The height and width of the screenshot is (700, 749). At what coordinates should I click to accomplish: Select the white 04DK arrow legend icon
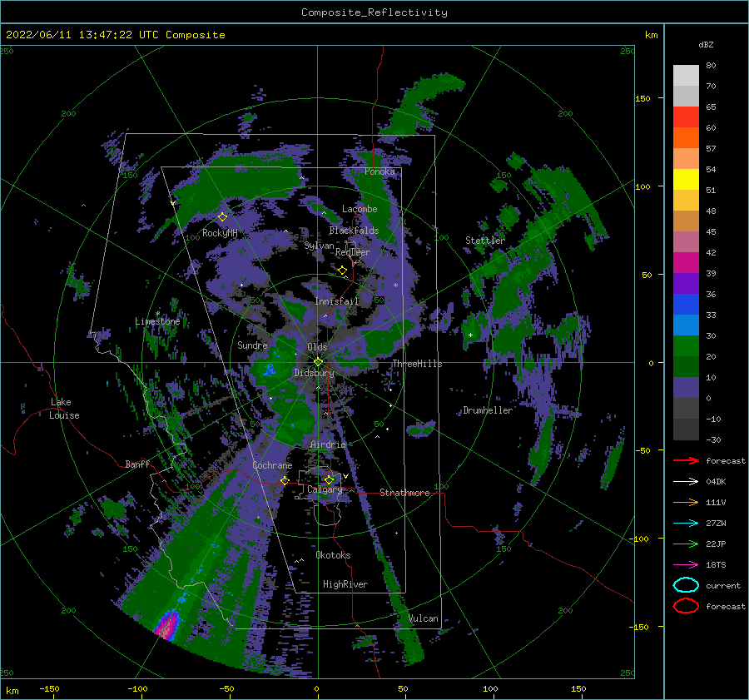click(686, 482)
